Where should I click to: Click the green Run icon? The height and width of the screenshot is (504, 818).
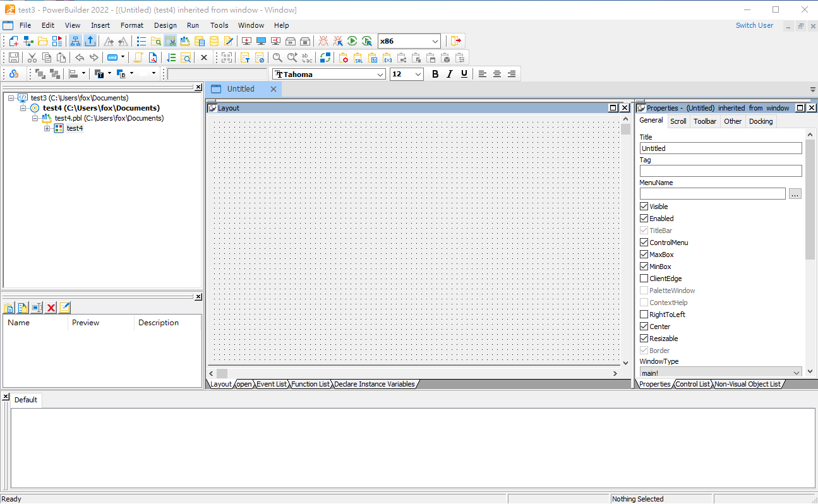352,41
